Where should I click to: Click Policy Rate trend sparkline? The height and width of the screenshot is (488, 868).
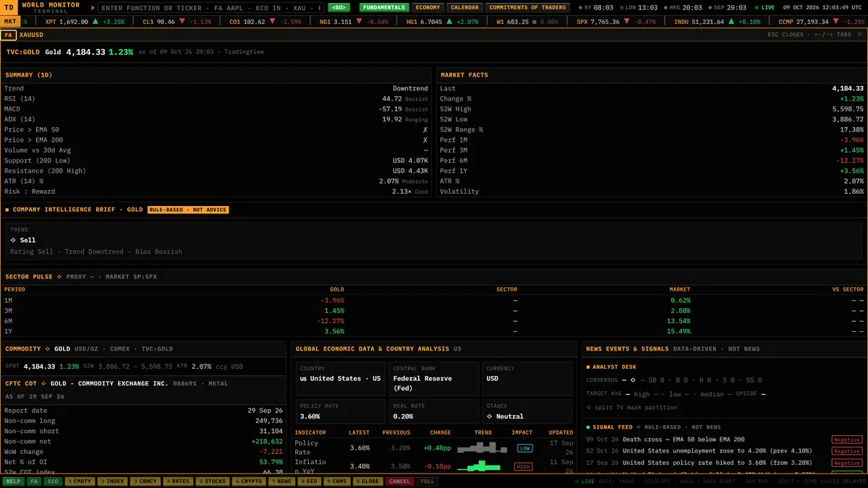[482, 448]
